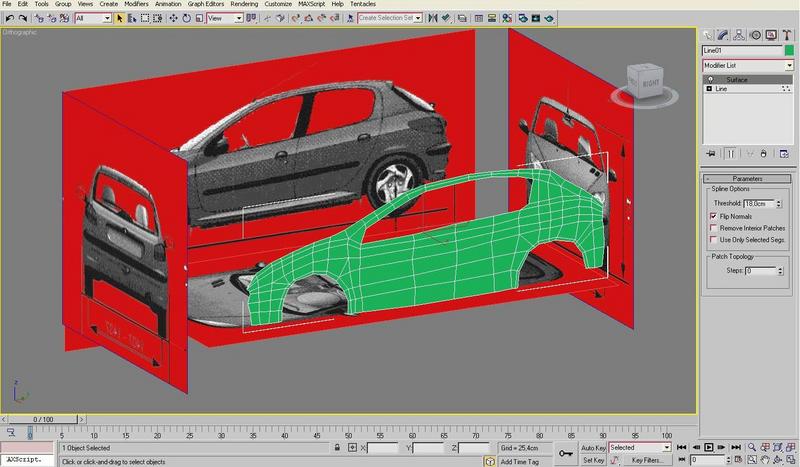Click the Redo arrow icon
800x467 pixels.
22,18
